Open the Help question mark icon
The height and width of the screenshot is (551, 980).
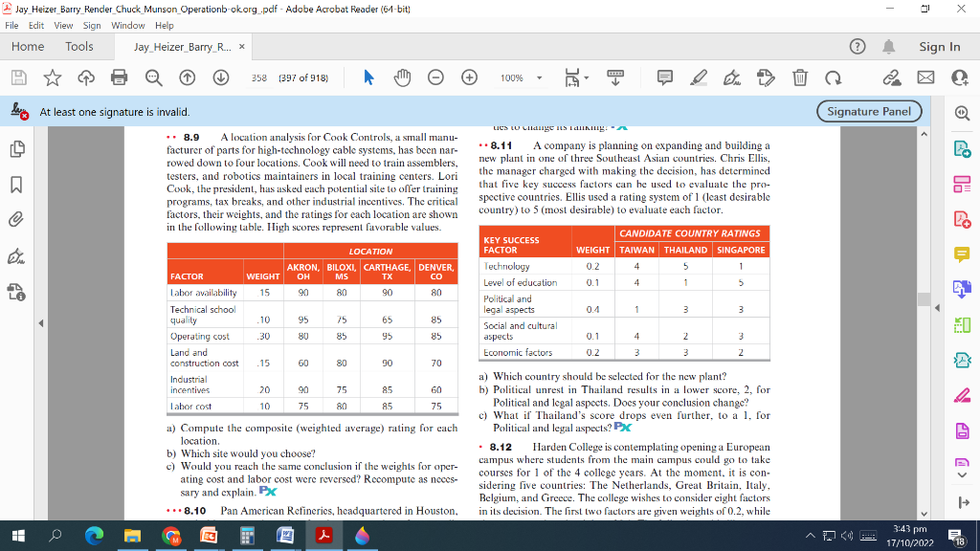click(857, 47)
